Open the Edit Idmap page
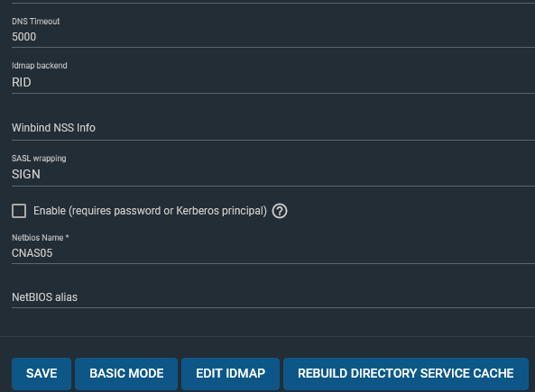The width and height of the screenshot is (535, 392). click(230, 374)
